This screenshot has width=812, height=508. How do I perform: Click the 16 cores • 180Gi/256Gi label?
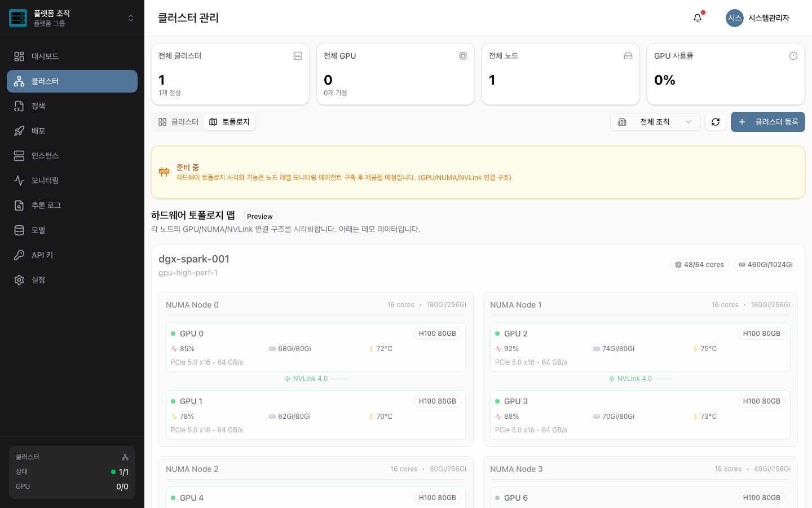(427, 305)
